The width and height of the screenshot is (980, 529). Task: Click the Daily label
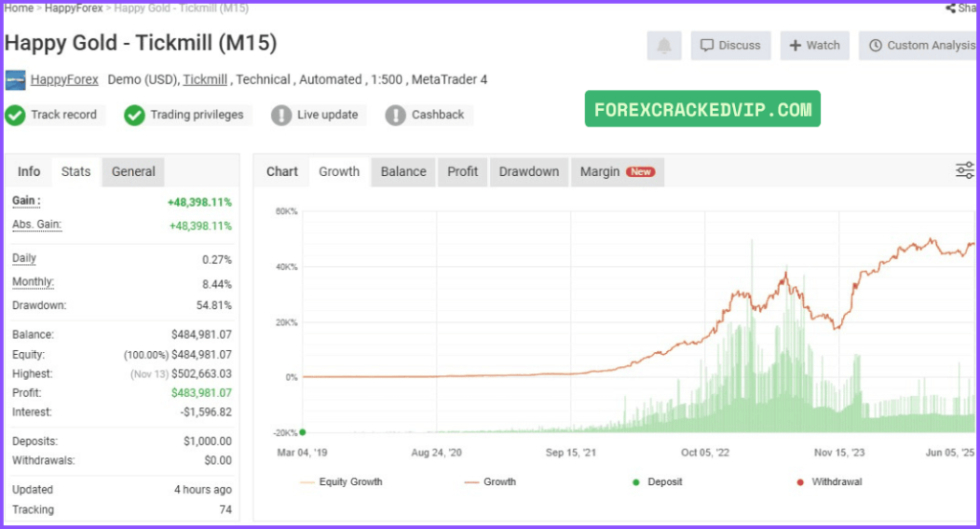pos(24,258)
